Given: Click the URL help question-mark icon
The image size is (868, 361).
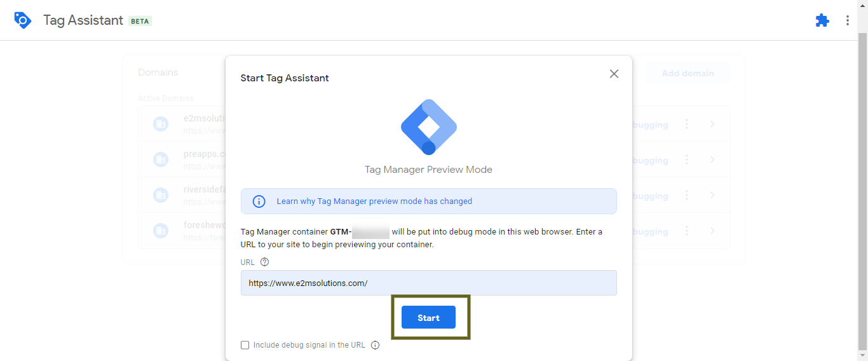Looking at the screenshot, I should (x=265, y=262).
